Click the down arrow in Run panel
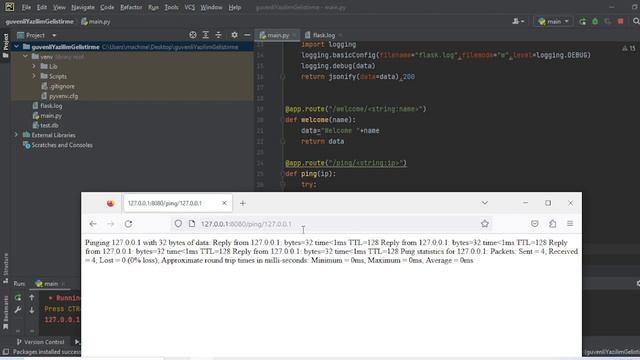The image size is (640, 360). 31,310
